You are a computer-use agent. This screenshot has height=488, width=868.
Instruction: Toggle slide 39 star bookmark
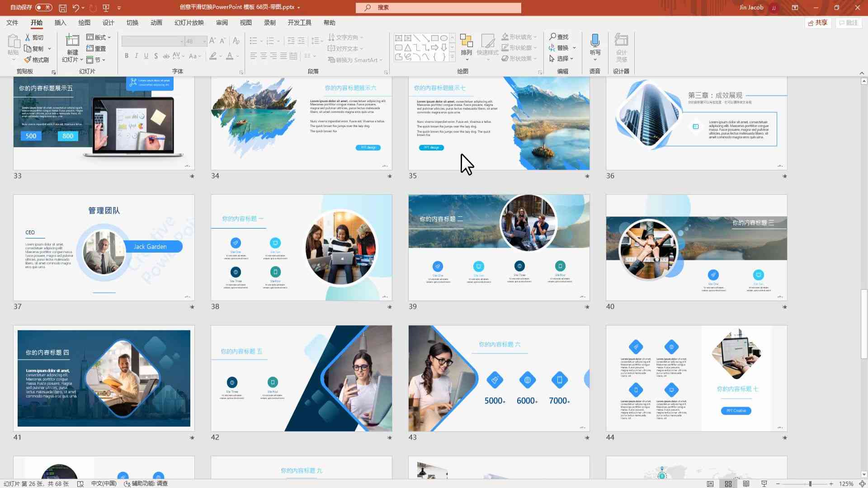587,307
